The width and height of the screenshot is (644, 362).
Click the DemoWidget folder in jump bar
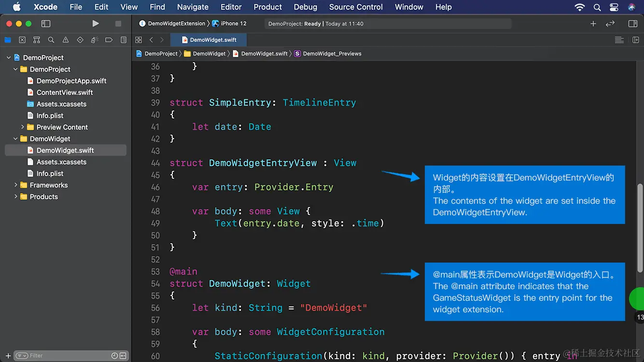click(x=205, y=54)
